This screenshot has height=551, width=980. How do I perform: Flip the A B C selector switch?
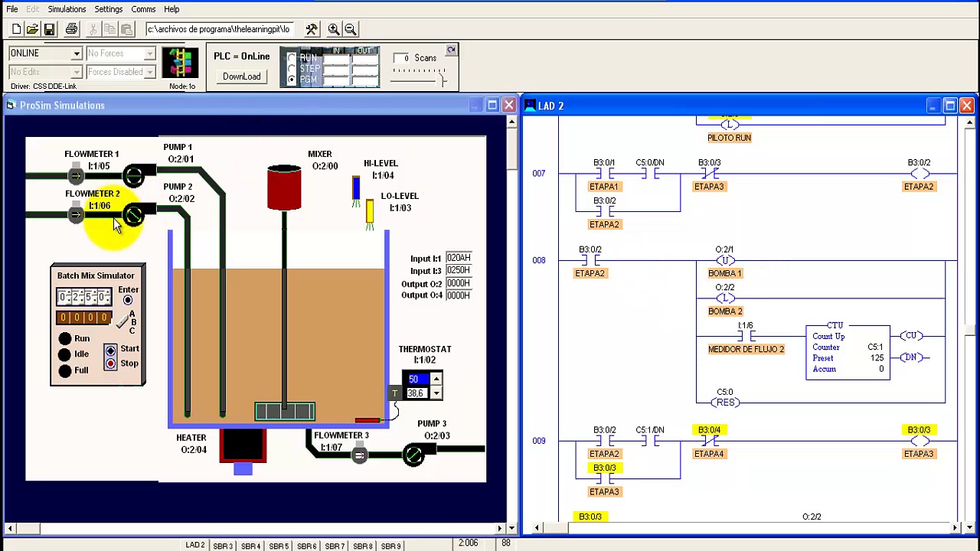(x=123, y=321)
